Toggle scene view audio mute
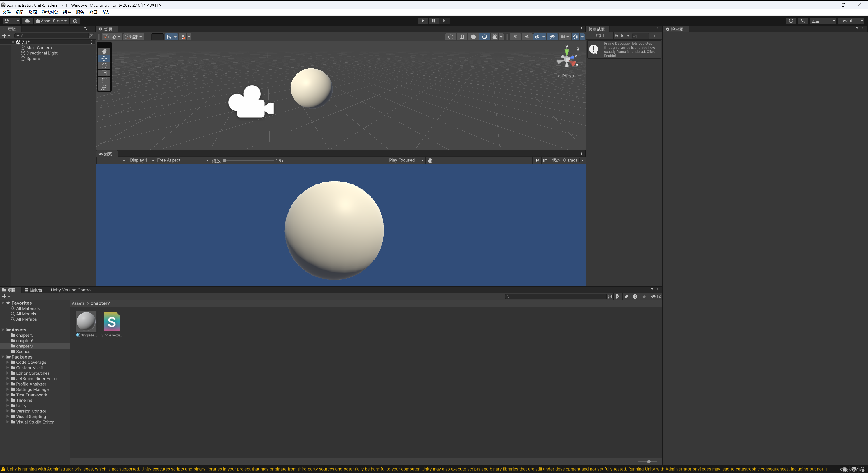Image resolution: width=868 pixels, height=473 pixels. coord(527,37)
